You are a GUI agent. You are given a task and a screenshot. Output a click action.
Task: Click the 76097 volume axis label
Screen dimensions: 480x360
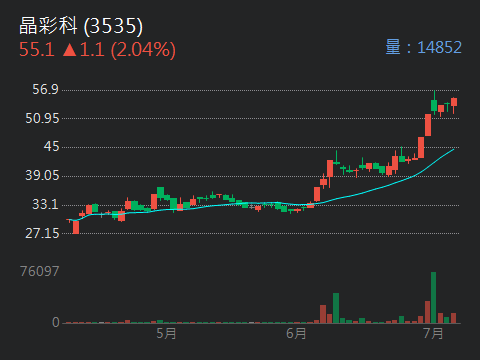(40, 271)
